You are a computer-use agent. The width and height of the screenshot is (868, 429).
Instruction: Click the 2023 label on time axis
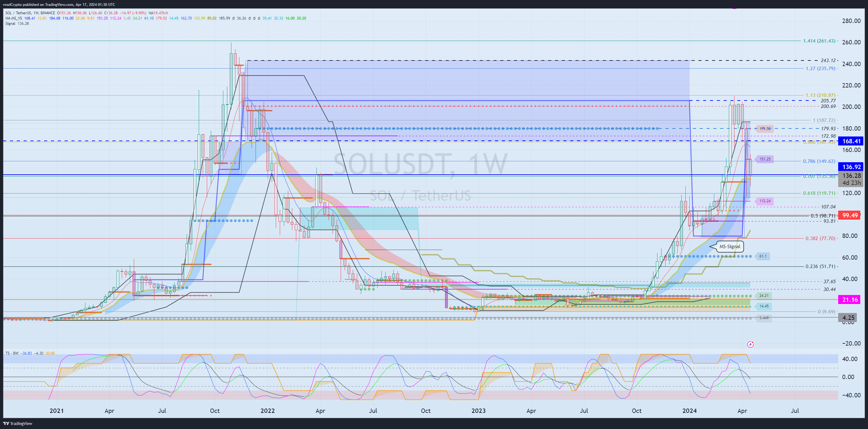click(x=479, y=411)
